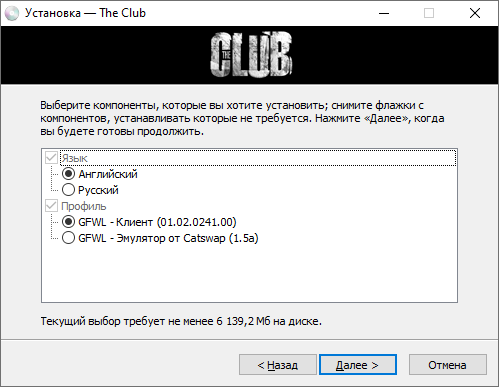Select the Язык tree item label
This screenshot has width=499, height=387.
point(74,158)
